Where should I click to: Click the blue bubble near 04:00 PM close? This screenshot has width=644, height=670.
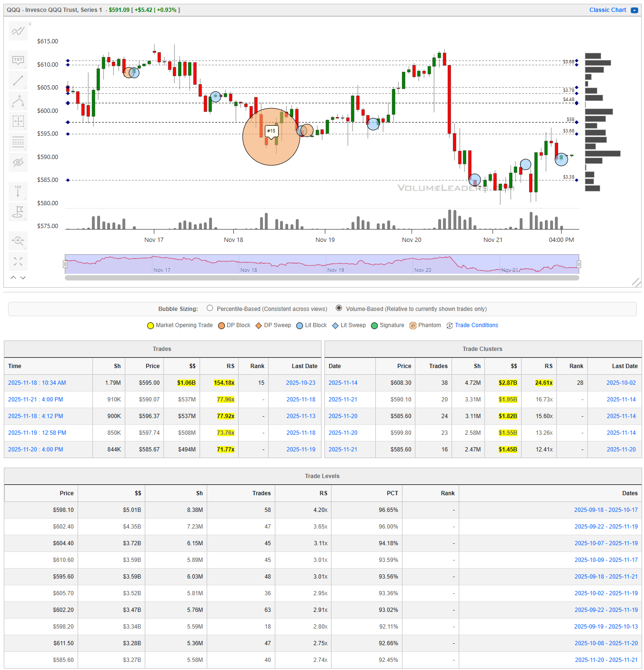562,159
